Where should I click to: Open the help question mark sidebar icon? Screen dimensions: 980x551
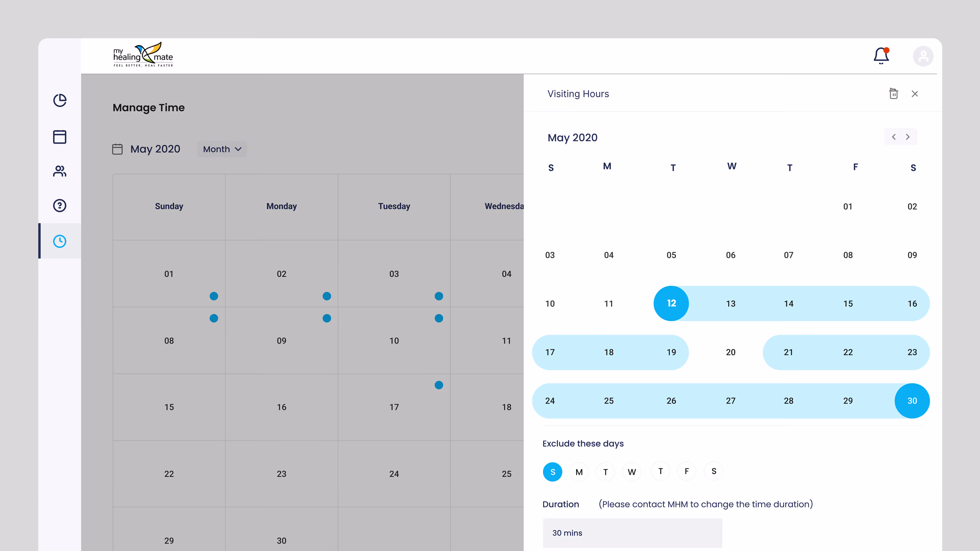click(x=60, y=206)
